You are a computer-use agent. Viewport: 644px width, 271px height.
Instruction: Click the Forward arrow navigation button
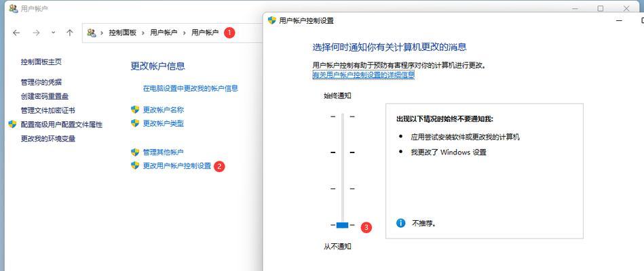tap(37, 33)
